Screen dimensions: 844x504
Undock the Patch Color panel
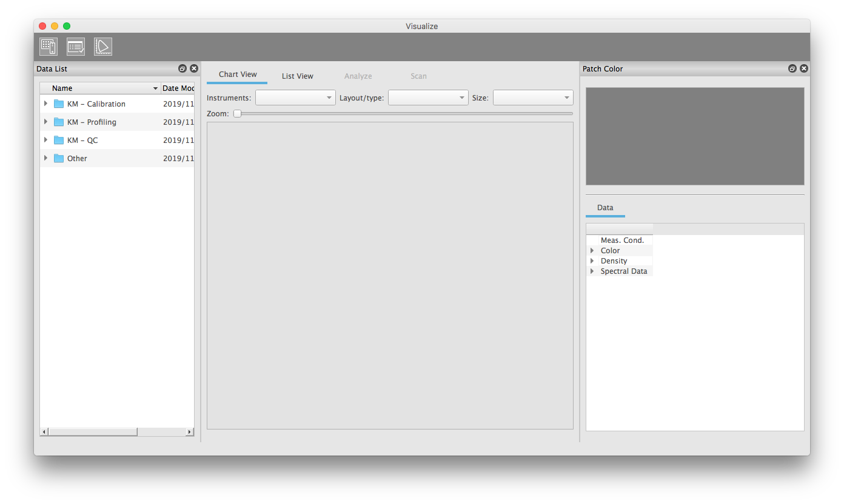click(x=792, y=69)
